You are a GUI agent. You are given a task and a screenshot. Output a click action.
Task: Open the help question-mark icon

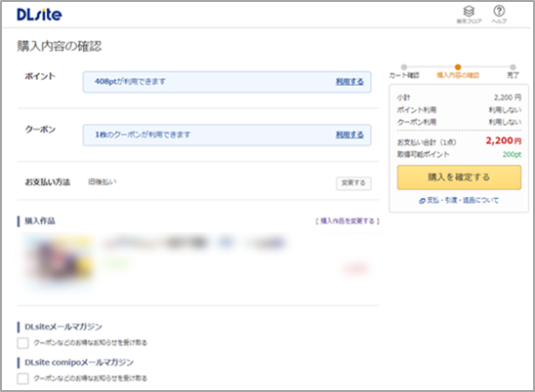(499, 12)
